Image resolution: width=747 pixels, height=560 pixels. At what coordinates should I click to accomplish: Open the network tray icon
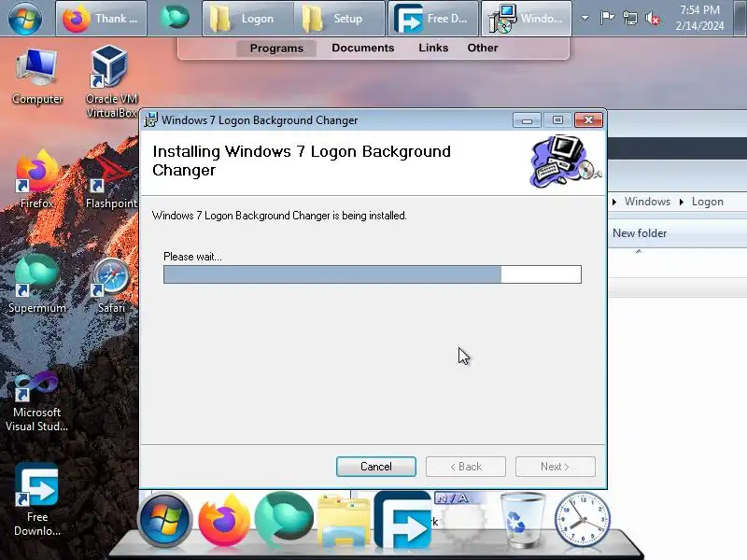[629, 19]
